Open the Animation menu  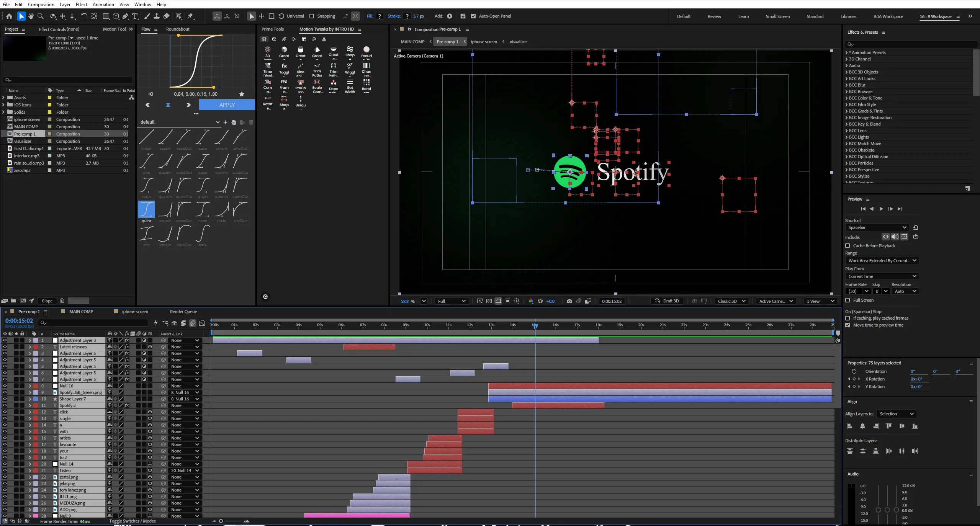point(103,4)
